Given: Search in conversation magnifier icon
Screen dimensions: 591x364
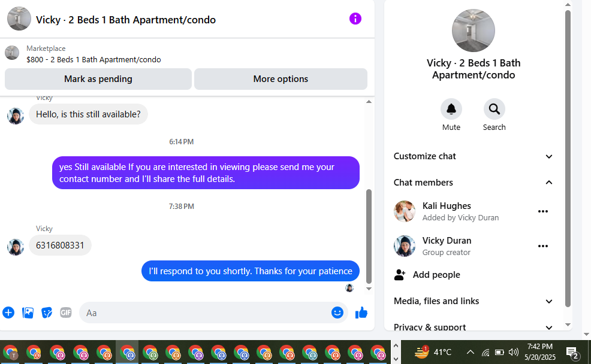Looking at the screenshot, I should (494, 109).
